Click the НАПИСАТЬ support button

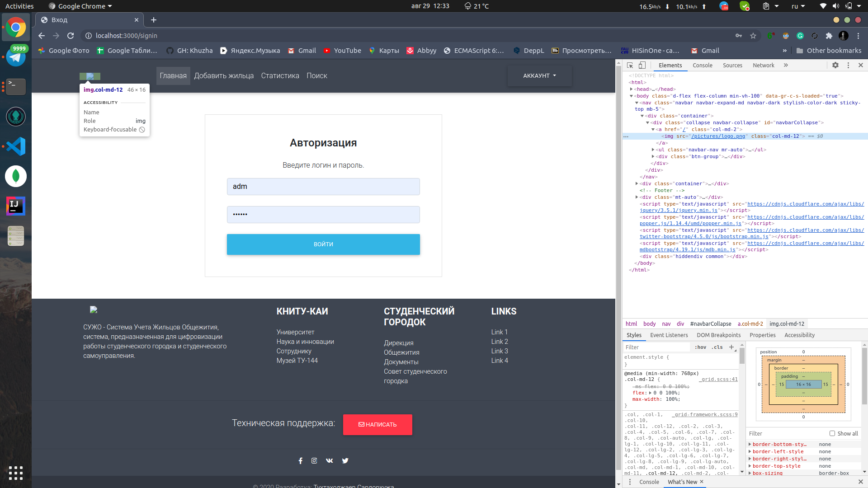[x=377, y=424]
